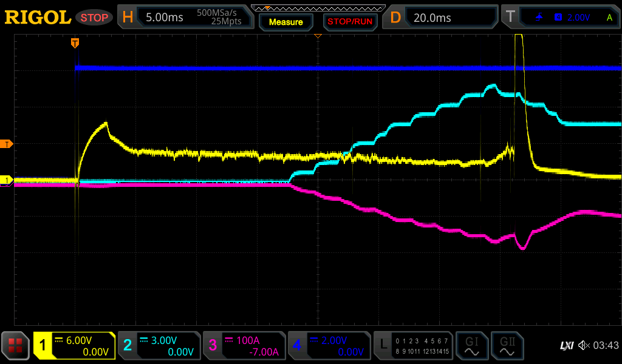This screenshot has height=364, width=622.
Task: Toggle channel 3 with 100A scale
Action: coord(244,346)
